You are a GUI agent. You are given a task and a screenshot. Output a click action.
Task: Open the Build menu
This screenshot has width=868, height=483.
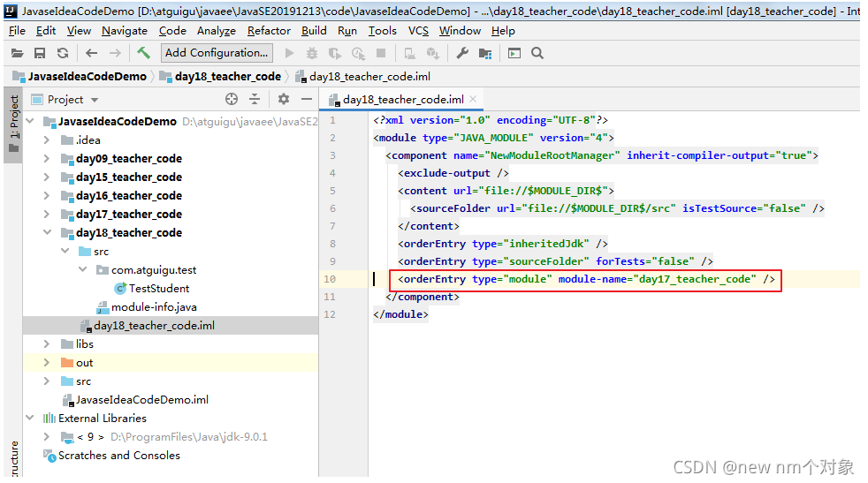314,31
